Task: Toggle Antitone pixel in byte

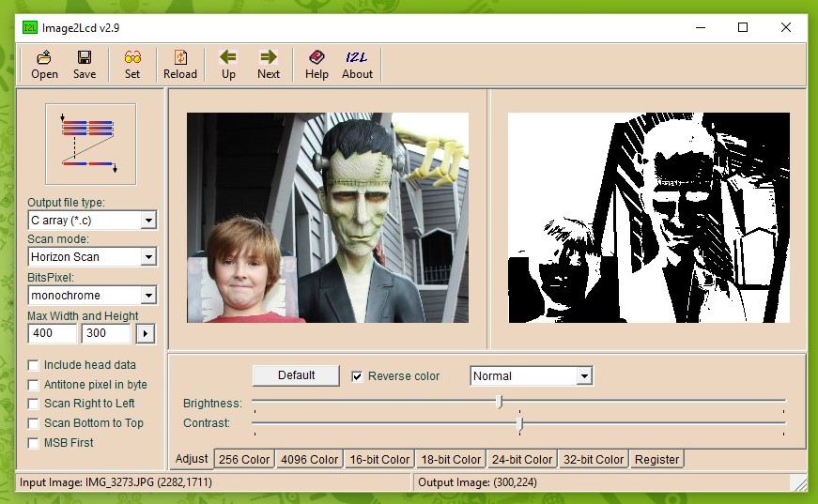Action: (33, 385)
